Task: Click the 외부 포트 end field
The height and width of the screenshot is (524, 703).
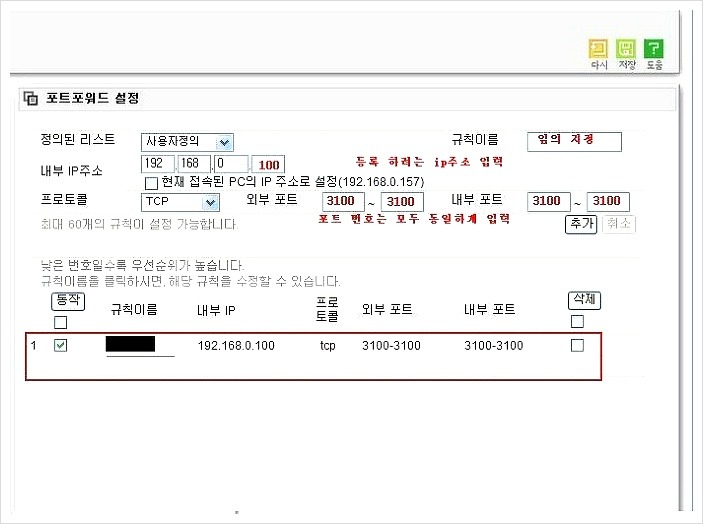Action: [402, 202]
